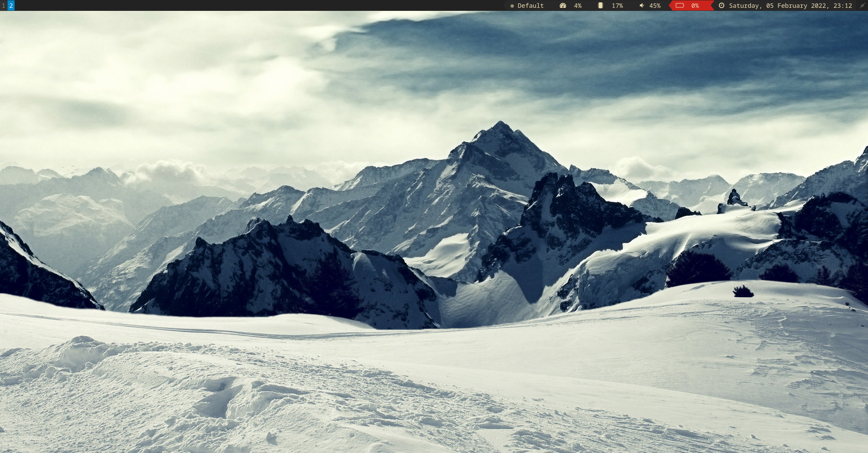Click the CPU gauge icon
Screen dimensions: 868x453
point(563,6)
